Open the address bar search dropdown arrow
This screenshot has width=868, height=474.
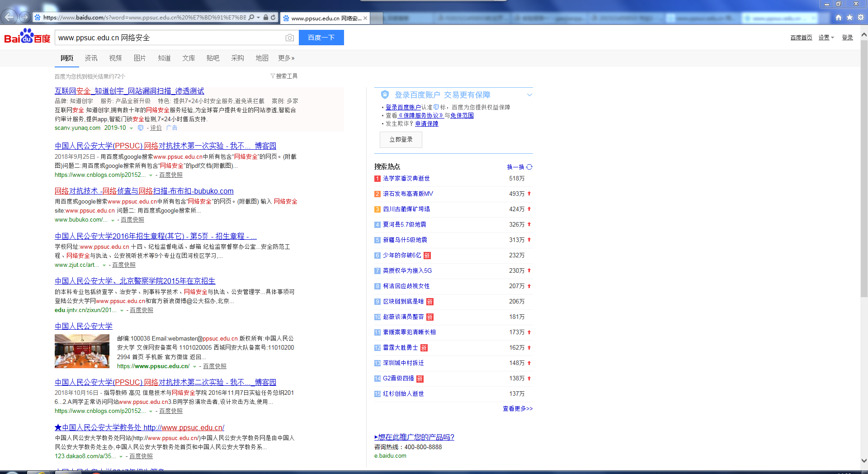click(x=258, y=18)
